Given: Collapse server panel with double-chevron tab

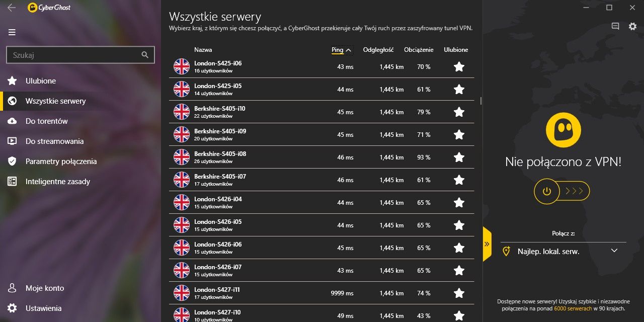Looking at the screenshot, I should (x=487, y=244).
